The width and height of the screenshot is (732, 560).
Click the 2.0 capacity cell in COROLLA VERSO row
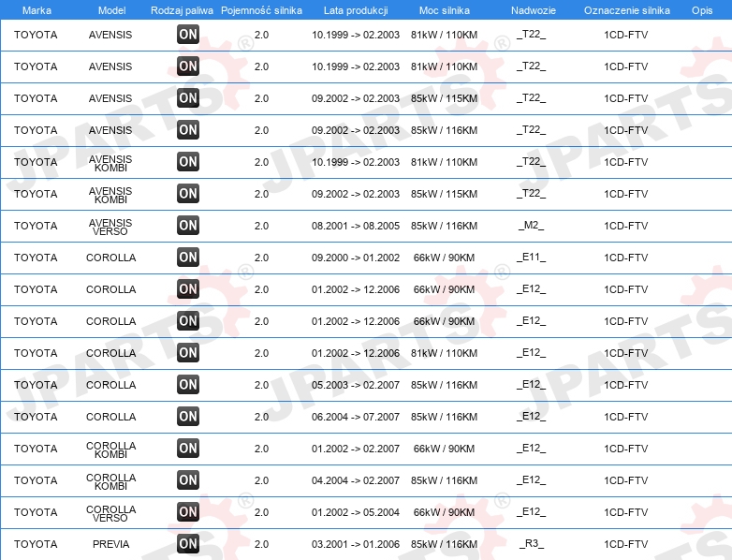coord(261,512)
